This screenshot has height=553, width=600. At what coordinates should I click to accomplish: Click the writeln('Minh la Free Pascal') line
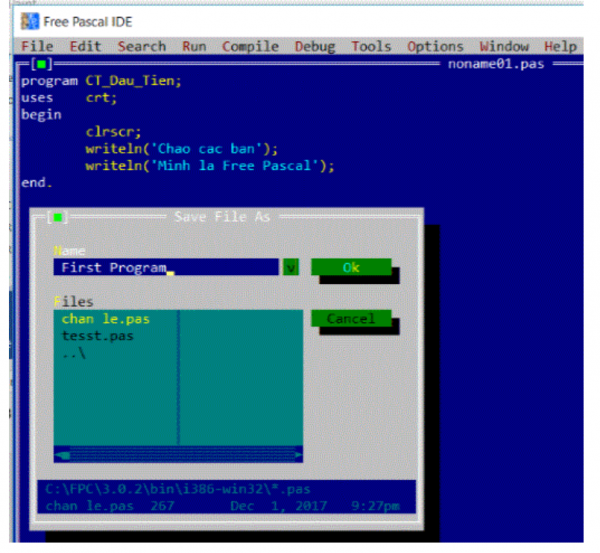pyautogui.click(x=210, y=165)
